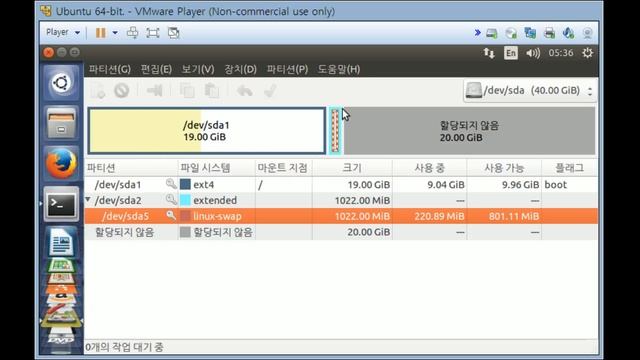Viewport: 640px width, 360px height.
Task: Open the /dev/sda device selector dropdown
Action: pos(529,91)
